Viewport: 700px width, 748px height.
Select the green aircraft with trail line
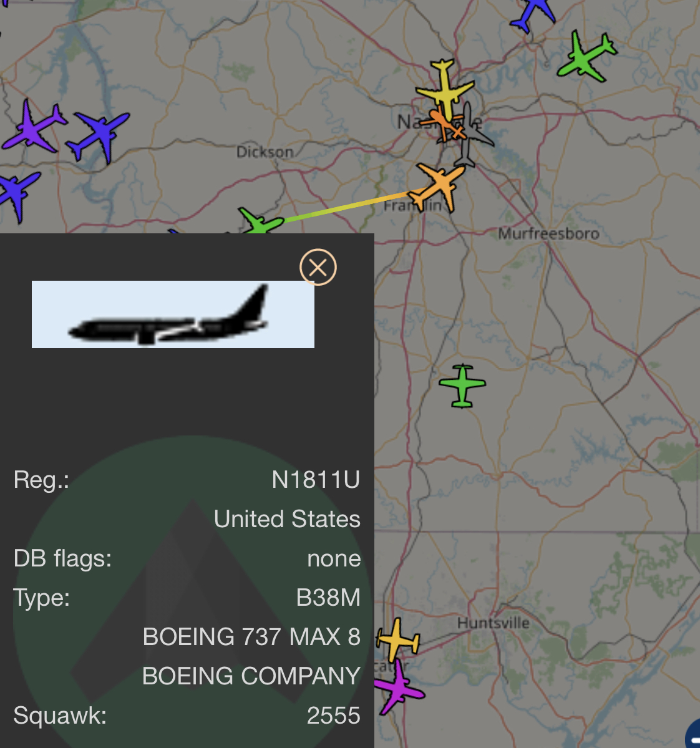pyautogui.click(x=260, y=222)
